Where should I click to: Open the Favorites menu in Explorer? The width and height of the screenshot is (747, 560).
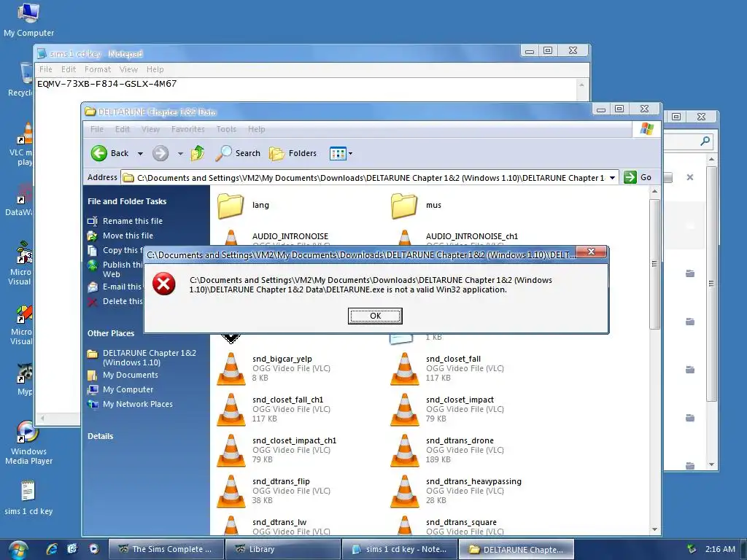pos(187,129)
